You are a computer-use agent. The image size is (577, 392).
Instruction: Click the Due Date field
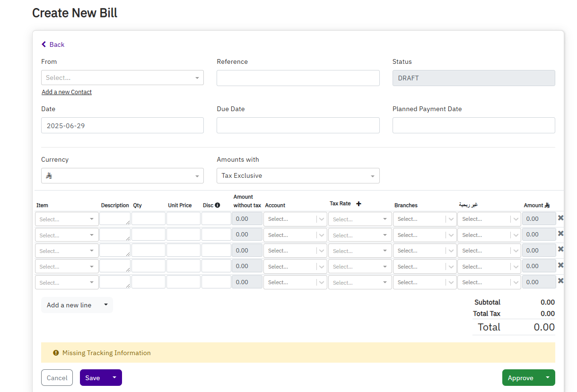pos(298,125)
